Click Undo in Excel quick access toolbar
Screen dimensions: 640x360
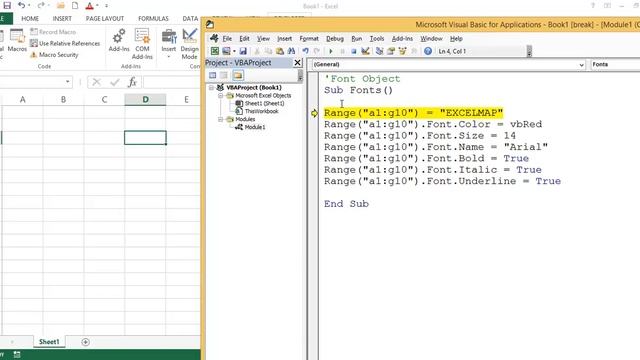[21, 5]
